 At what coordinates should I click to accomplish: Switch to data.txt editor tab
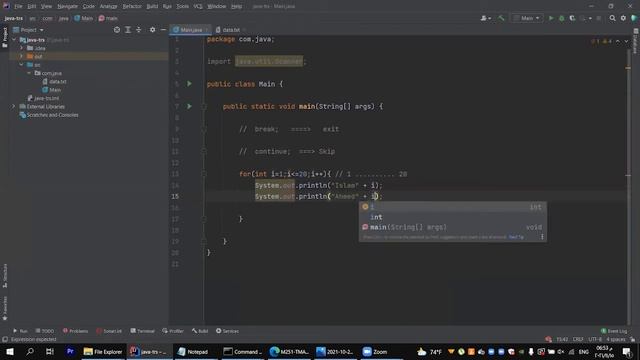coord(230,30)
